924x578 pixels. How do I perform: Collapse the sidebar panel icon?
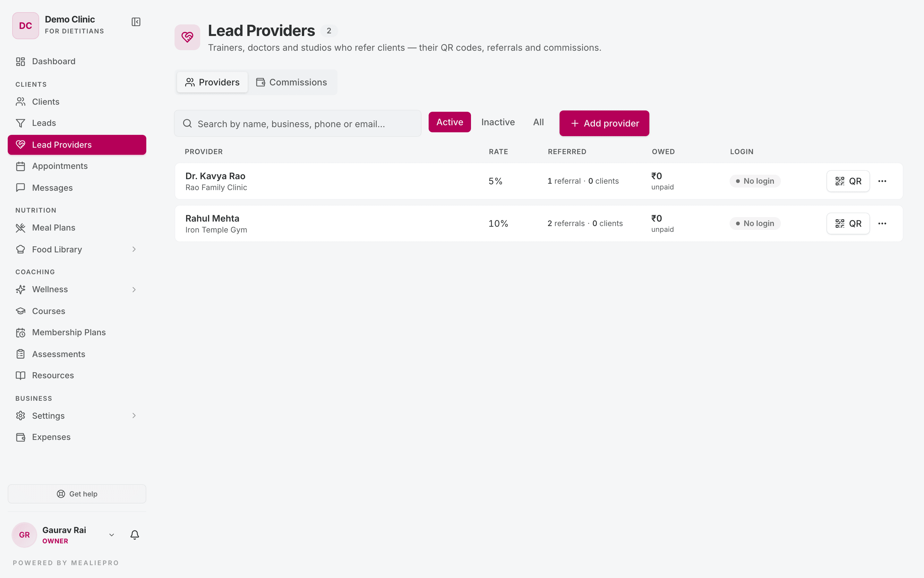coord(136,22)
